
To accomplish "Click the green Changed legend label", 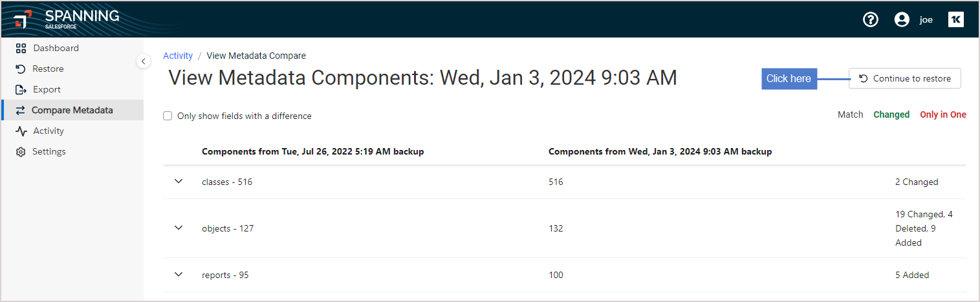I will [891, 114].
